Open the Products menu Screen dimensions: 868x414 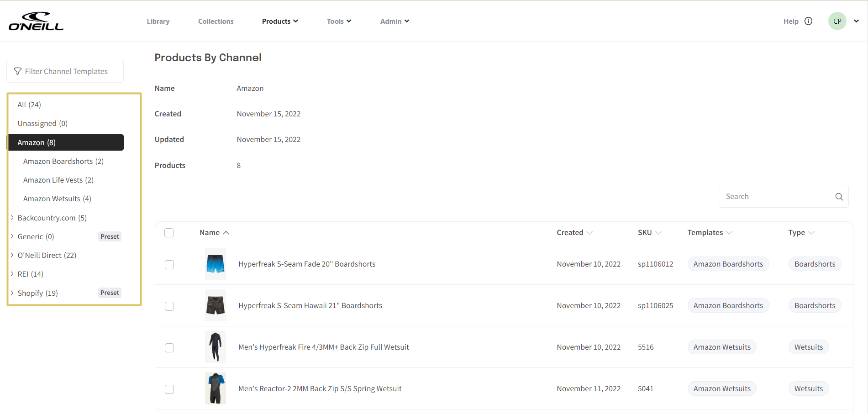pyautogui.click(x=280, y=21)
